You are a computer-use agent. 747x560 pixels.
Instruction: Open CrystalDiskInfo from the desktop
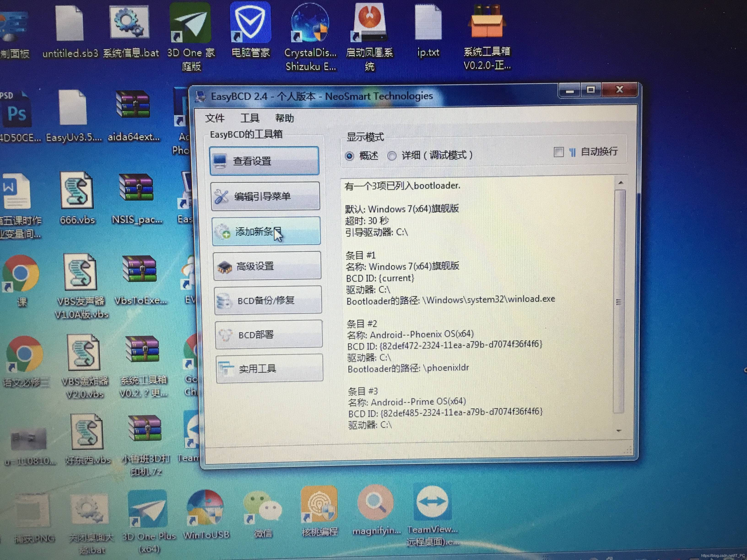point(310,23)
